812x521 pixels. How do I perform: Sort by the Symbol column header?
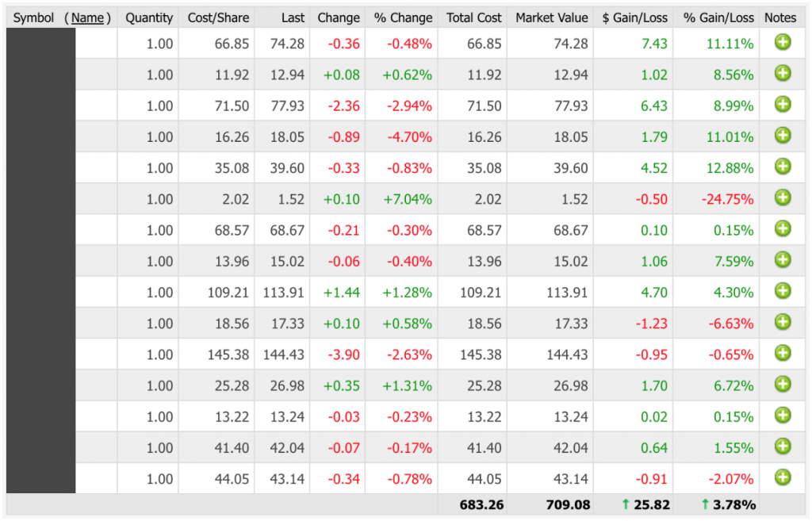pyautogui.click(x=33, y=17)
